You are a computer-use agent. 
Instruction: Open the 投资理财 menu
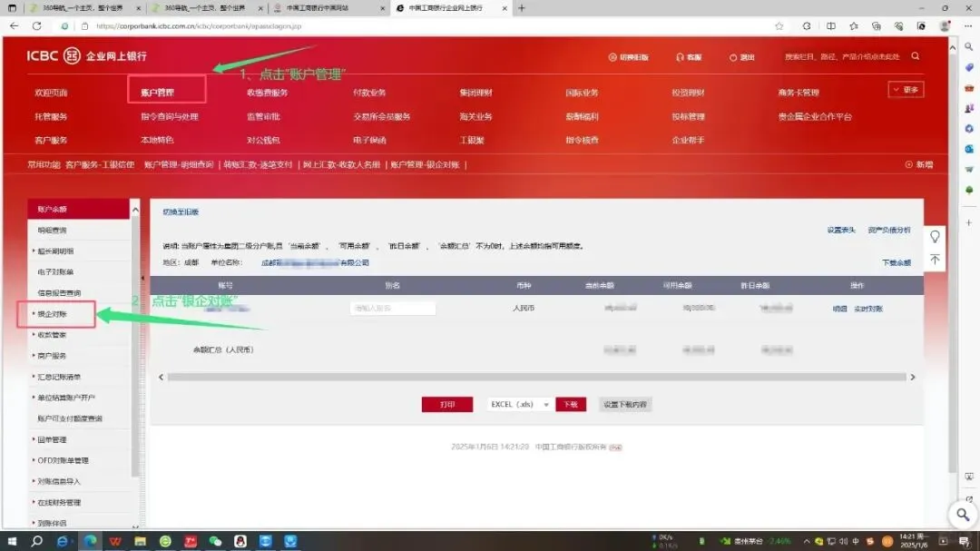[x=688, y=92]
